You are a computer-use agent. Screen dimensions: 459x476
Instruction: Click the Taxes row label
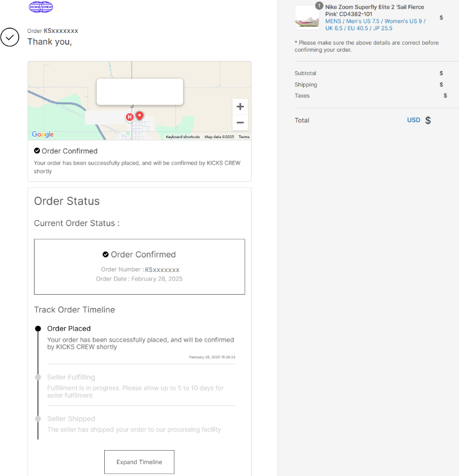coord(302,96)
